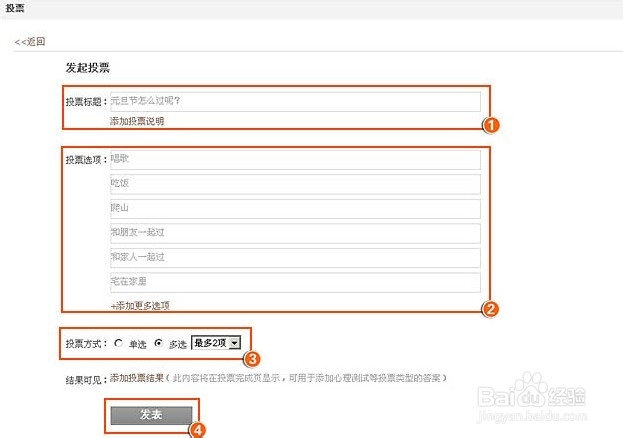Click the 添加投票结果 link
The height and width of the screenshot is (438, 623).
tap(137, 378)
